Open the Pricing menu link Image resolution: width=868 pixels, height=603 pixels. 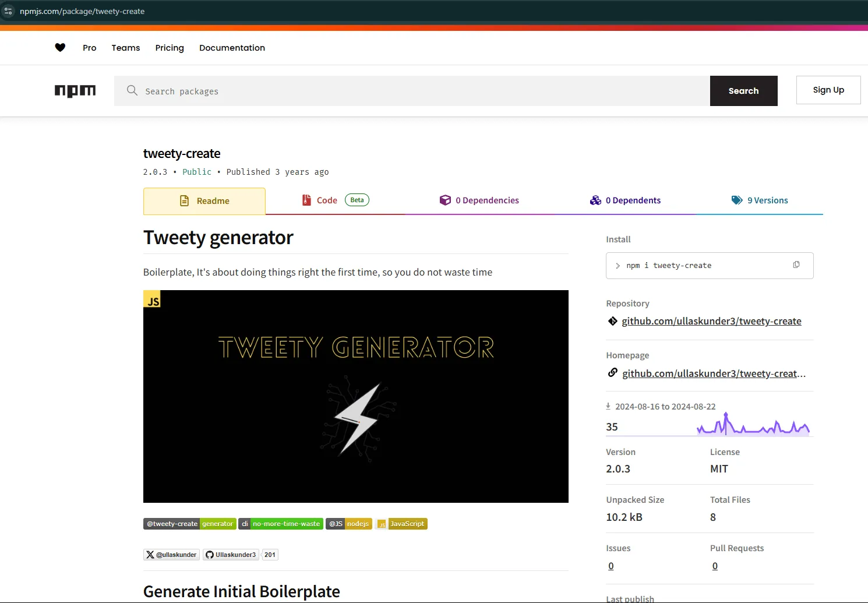pos(170,48)
